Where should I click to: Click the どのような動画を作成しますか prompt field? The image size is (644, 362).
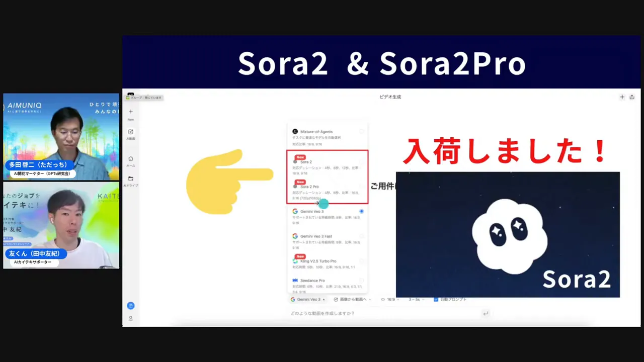tap(385, 313)
